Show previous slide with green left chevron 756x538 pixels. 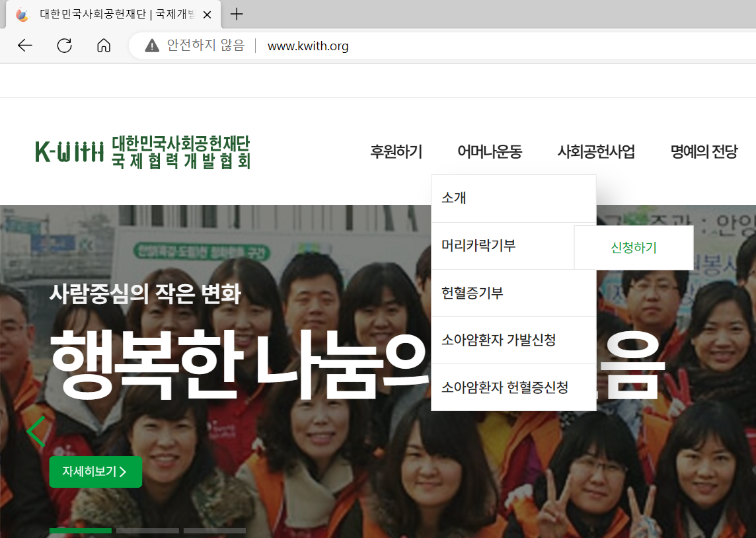36,432
